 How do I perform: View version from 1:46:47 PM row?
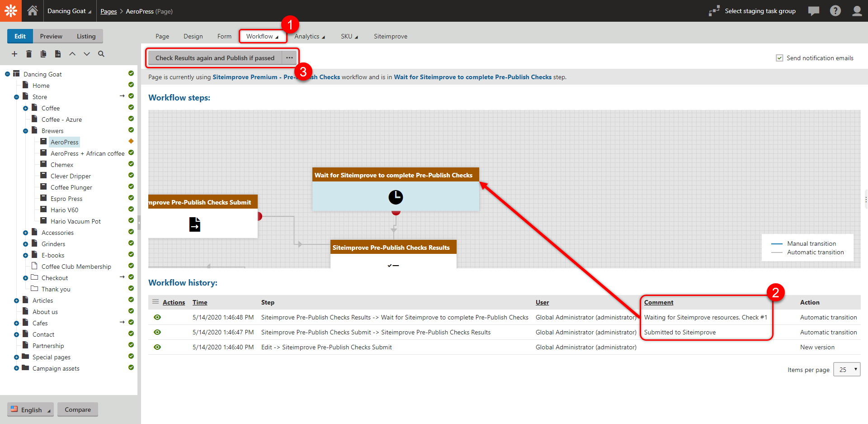click(x=157, y=332)
